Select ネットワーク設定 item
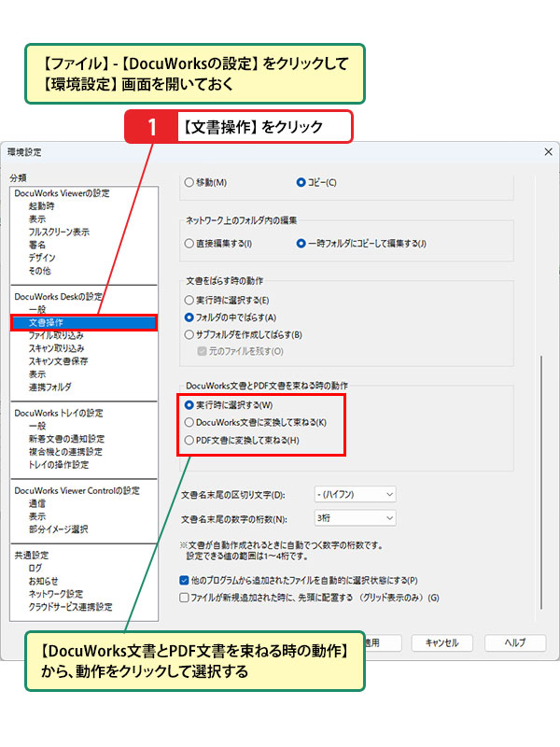 [56, 594]
